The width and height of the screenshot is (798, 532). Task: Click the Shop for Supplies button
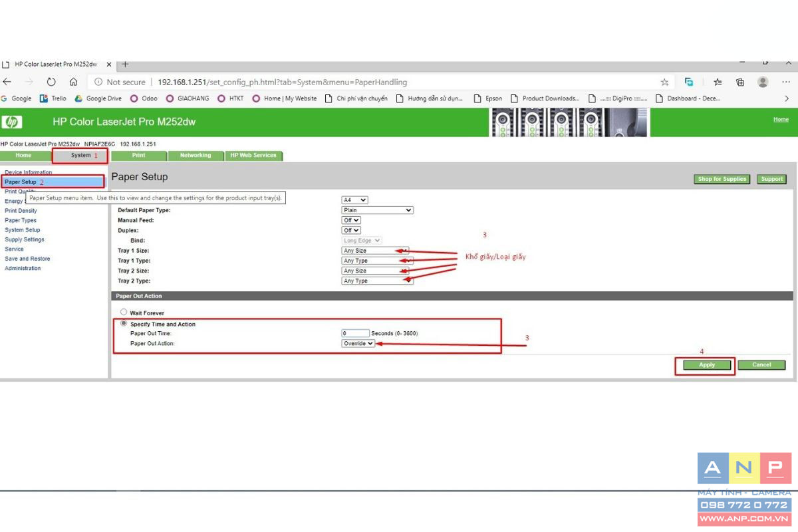(x=722, y=179)
